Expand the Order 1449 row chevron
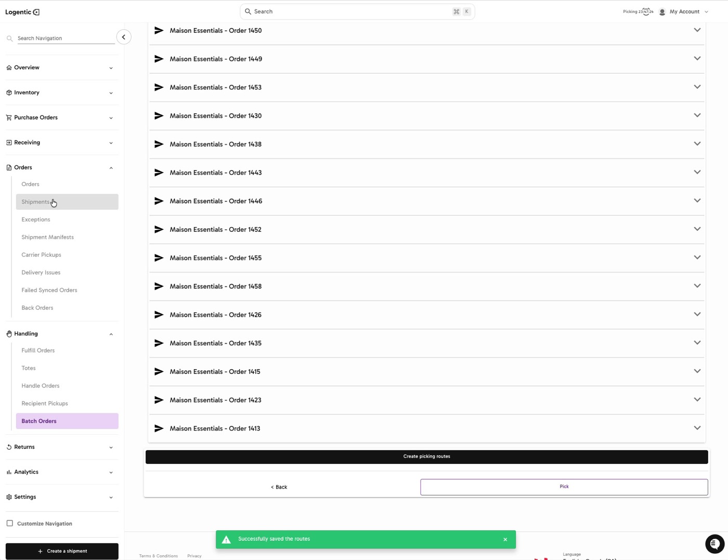 click(697, 58)
